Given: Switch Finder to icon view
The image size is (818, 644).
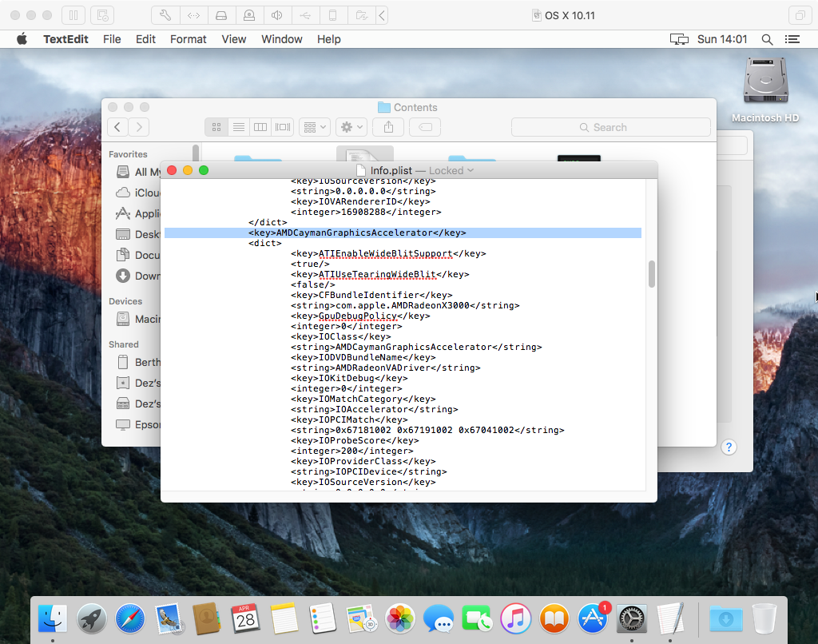Looking at the screenshot, I should [216, 127].
